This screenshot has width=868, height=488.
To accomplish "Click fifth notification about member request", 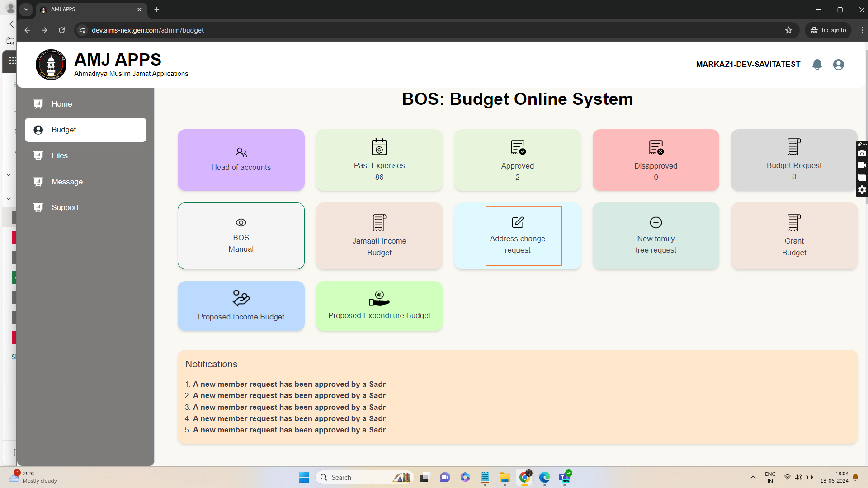I will [x=289, y=430].
